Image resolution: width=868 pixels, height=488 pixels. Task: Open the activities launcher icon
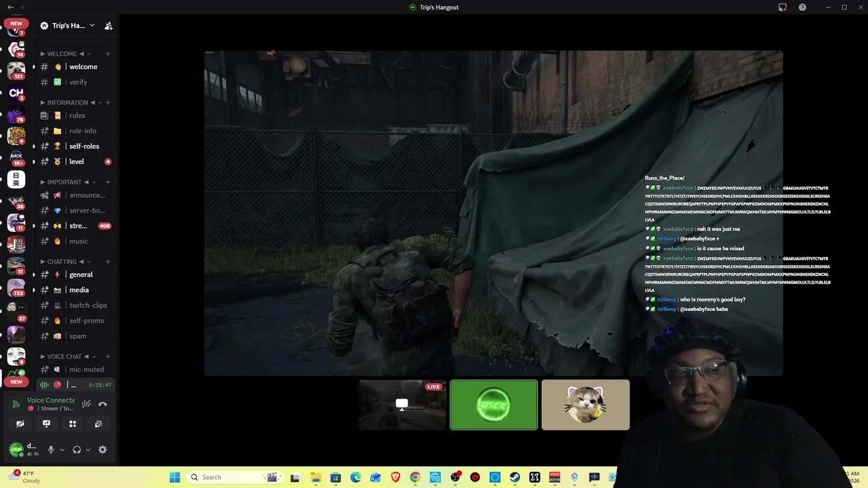(x=73, y=424)
